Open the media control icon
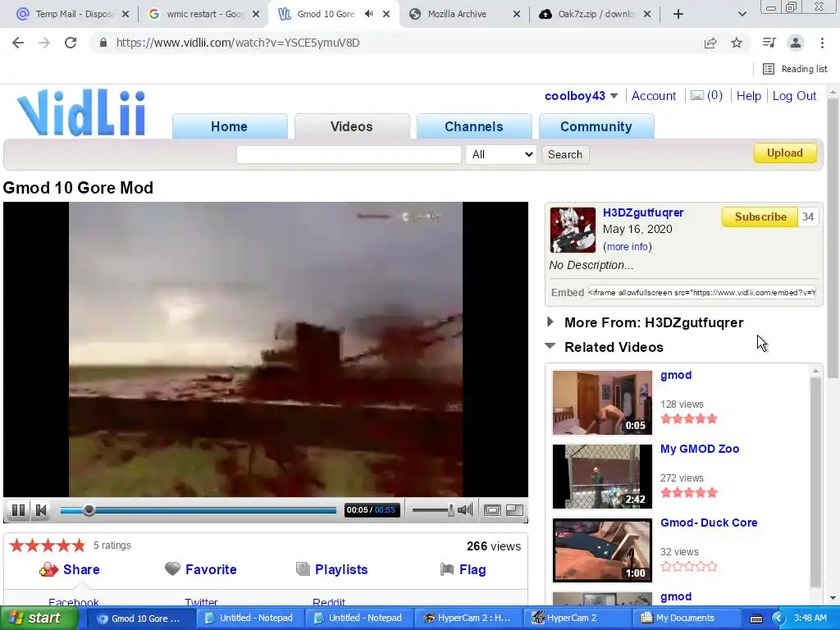Image resolution: width=840 pixels, height=630 pixels. tap(769, 43)
